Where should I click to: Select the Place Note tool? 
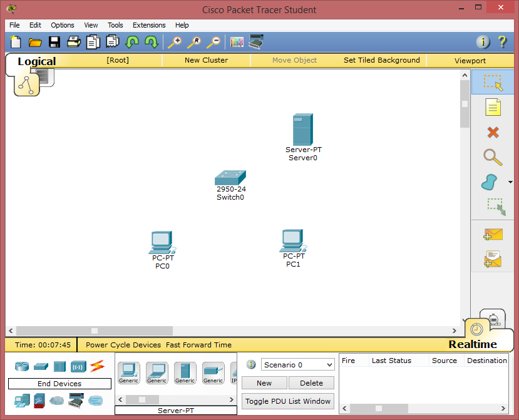(493, 107)
